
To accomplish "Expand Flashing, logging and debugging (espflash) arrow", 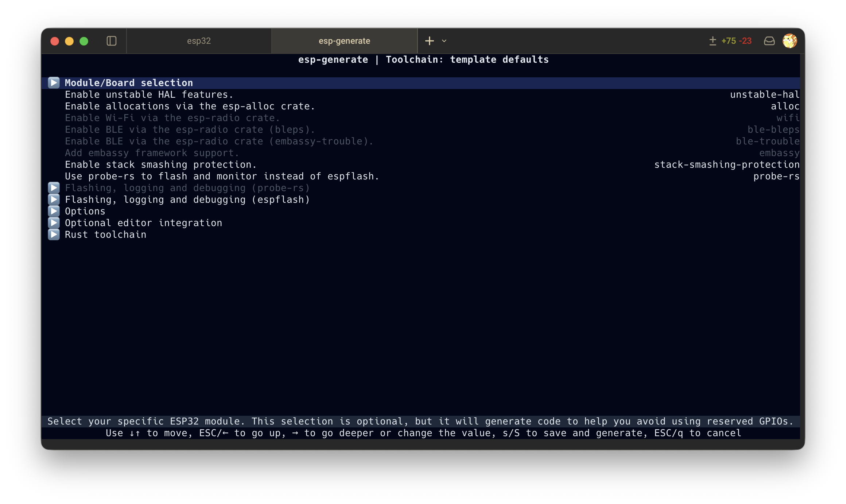I will (54, 199).
